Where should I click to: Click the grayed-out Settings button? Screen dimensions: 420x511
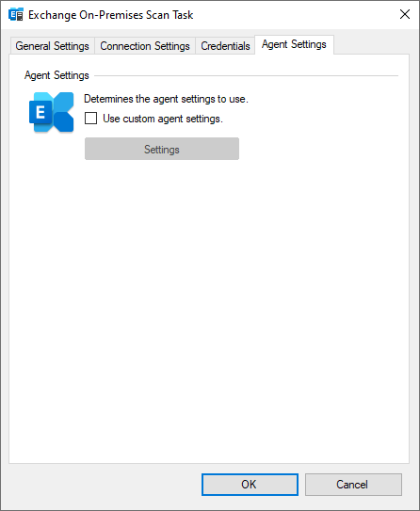coord(162,149)
